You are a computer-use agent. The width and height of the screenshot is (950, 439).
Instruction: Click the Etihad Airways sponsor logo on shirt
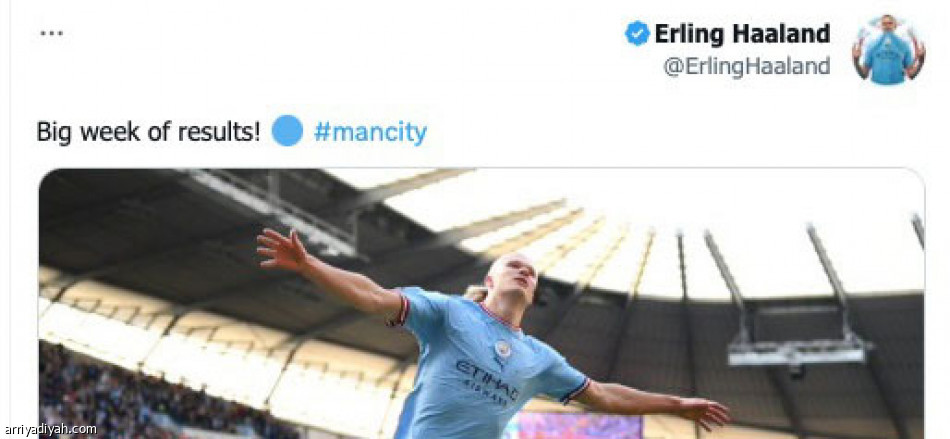pos(488,381)
